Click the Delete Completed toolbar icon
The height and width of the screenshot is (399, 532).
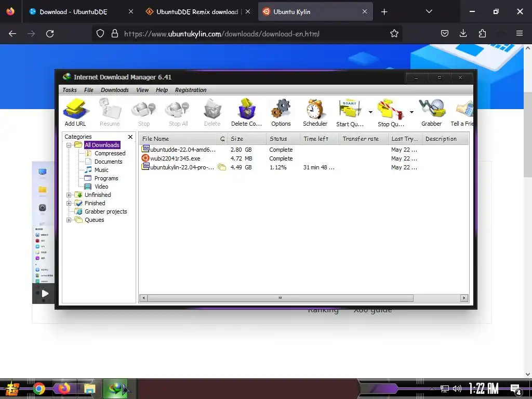tap(246, 112)
